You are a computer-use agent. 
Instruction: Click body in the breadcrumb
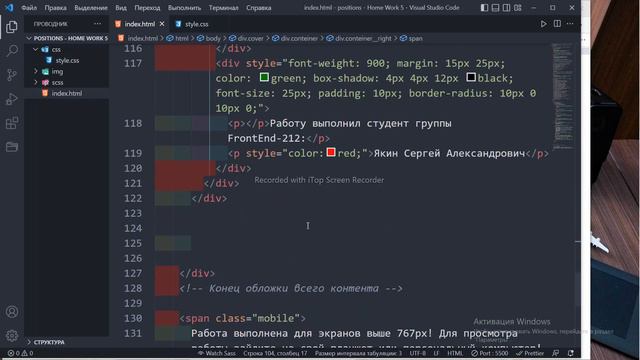coord(213,38)
